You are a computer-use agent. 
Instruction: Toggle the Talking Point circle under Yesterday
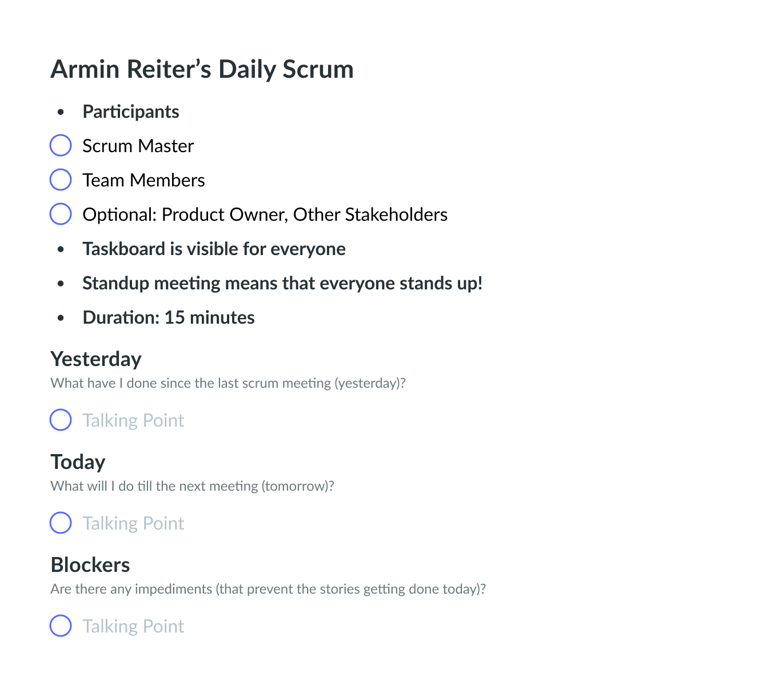click(61, 420)
